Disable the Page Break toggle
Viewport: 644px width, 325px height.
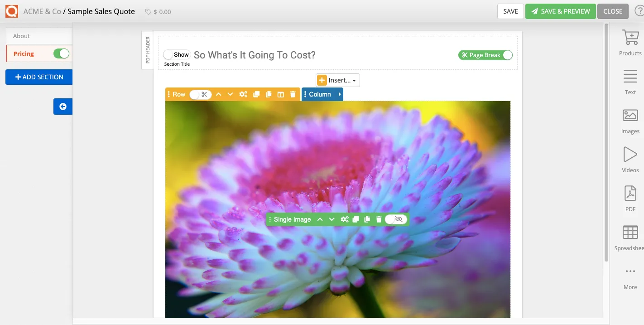tap(507, 54)
